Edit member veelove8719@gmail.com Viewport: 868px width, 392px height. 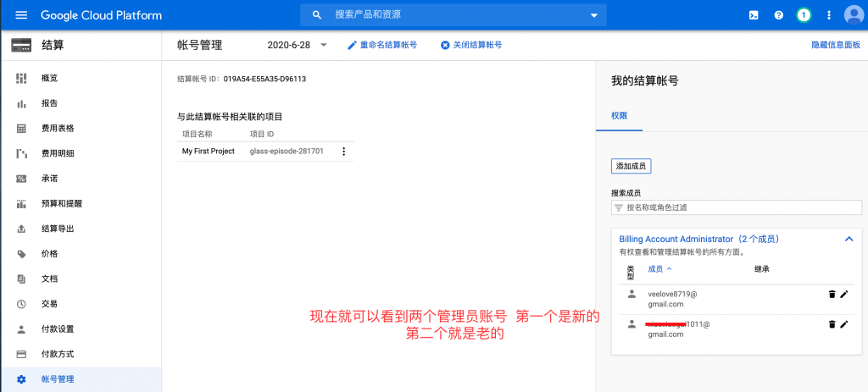(843, 294)
